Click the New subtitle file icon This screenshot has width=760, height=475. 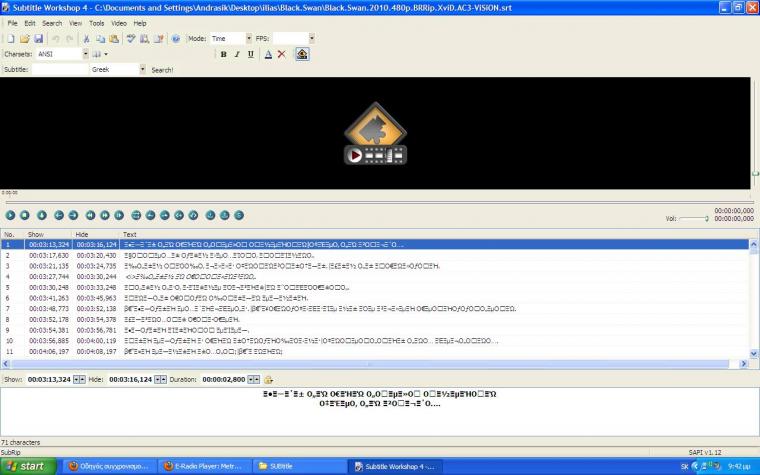(x=10, y=38)
